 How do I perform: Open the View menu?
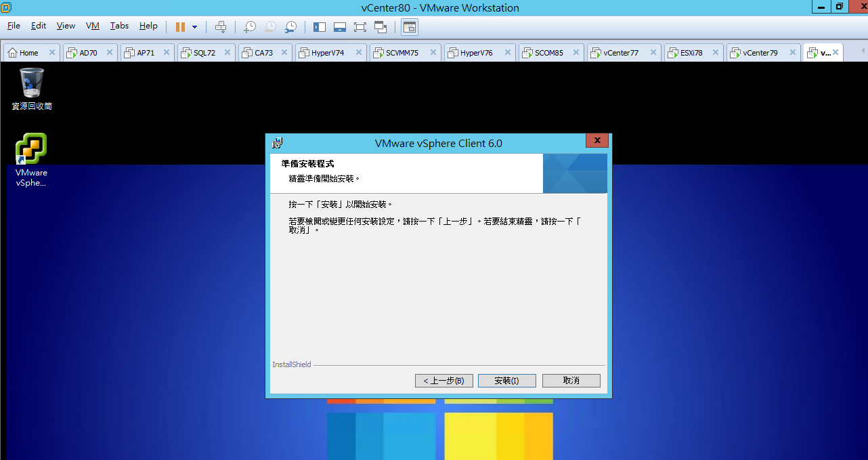coord(66,26)
